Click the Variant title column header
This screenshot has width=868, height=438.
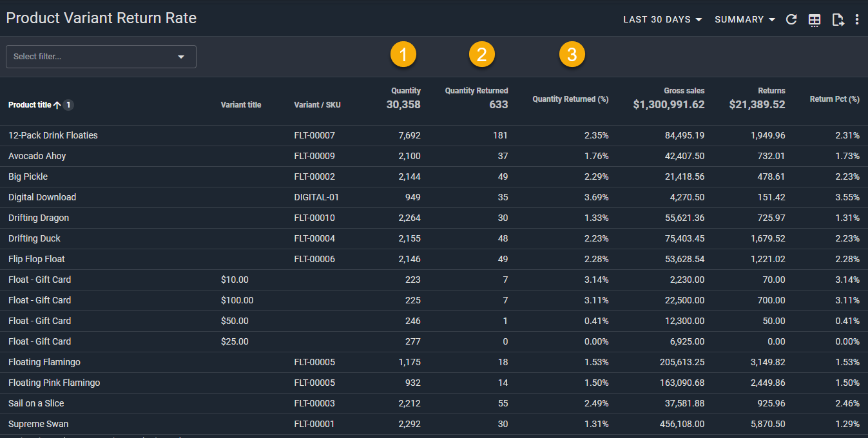coord(241,105)
